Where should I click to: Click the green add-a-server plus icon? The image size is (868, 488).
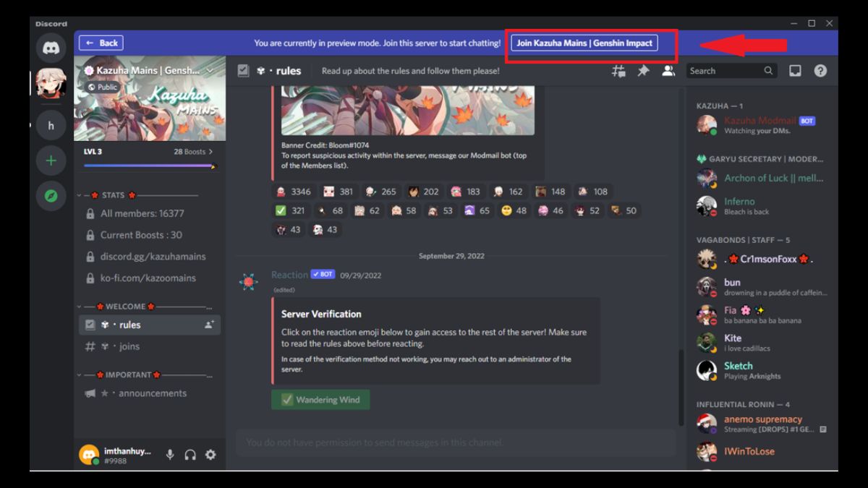(49, 160)
